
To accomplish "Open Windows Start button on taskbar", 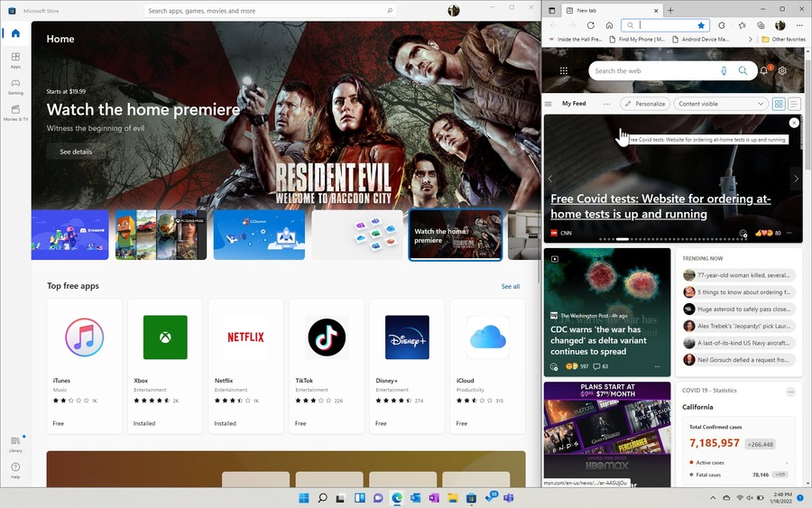I will click(x=303, y=498).
